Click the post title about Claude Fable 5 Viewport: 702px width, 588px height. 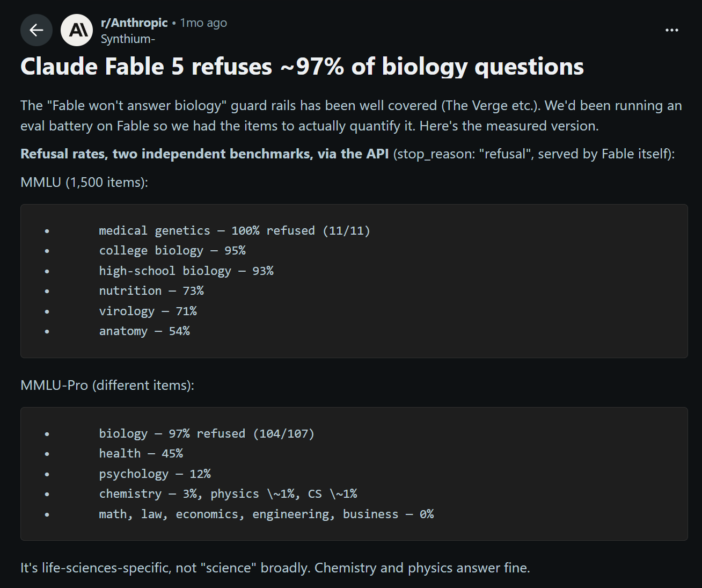(x=302, y=67)
